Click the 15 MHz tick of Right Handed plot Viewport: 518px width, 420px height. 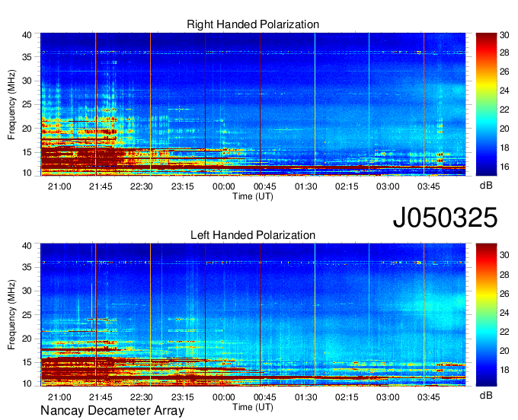pyautogui.click(x=27, y=152)
